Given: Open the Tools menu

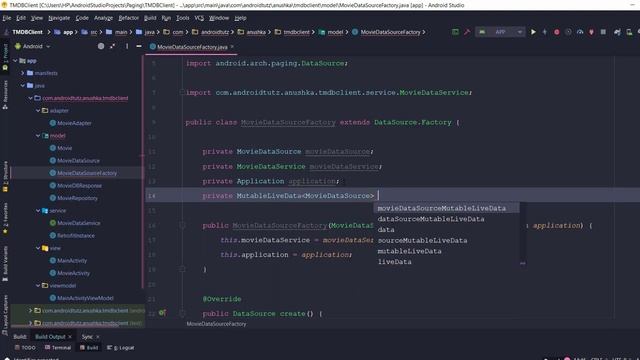Looking at the screenshot, I should point(182,18).
